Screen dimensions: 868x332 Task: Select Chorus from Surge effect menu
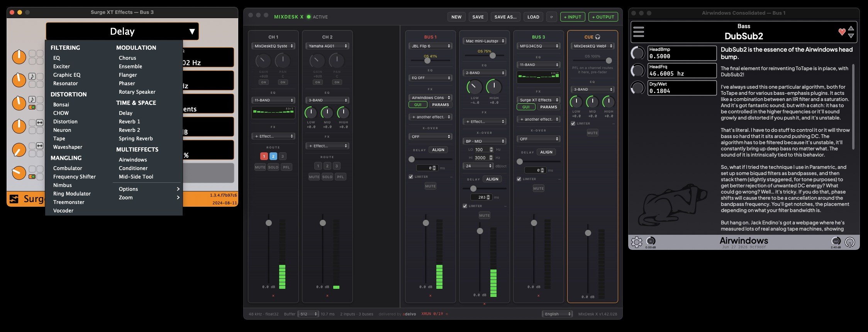click(x=127, y=58)
